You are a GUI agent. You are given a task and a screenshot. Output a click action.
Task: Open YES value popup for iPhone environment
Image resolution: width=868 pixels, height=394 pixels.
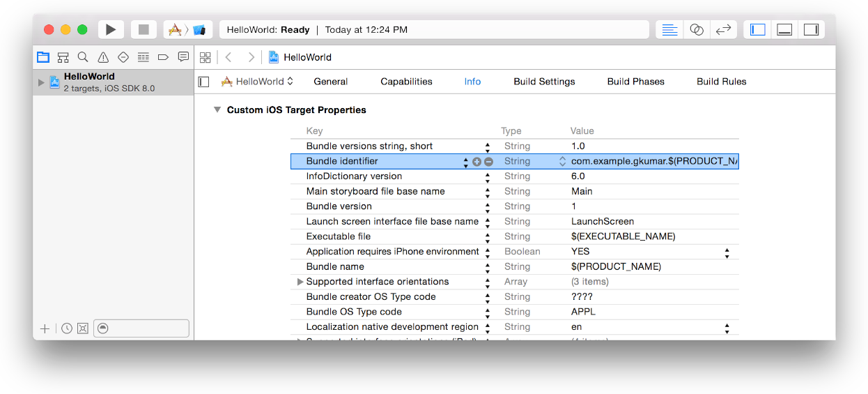[x=727, y=252]
